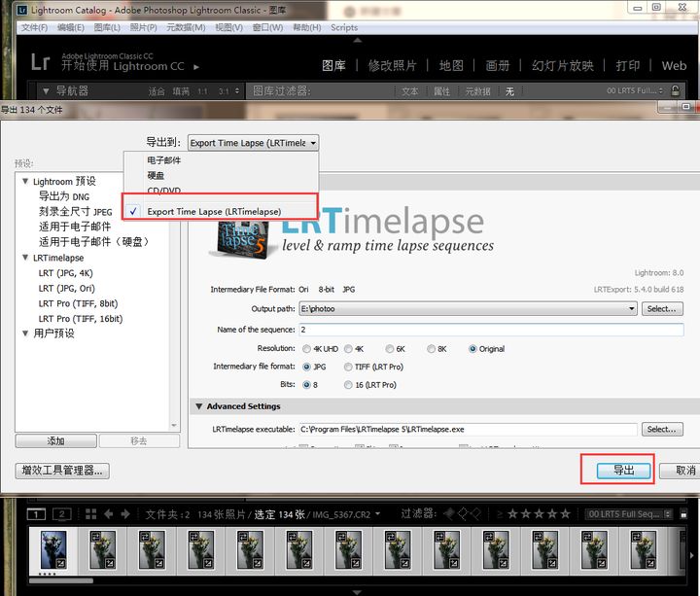Collapse the LRTimelapse preset group
Image resolution: width=700 pixels, height=596 pixels.
pos(25,258)
